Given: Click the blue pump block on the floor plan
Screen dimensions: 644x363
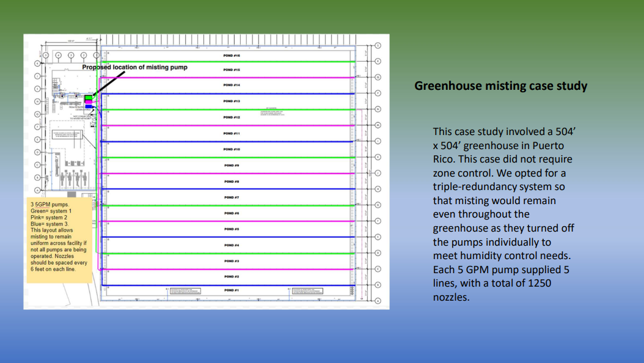Looking at the screenshot, I should pyautogui.click(x=89, y=106).
